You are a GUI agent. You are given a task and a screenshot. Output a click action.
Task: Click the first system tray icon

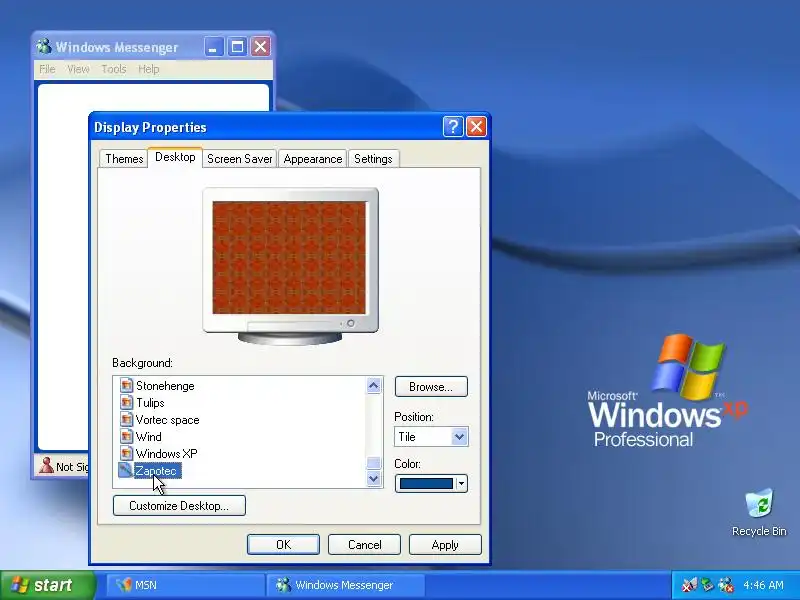click(689, 585)
